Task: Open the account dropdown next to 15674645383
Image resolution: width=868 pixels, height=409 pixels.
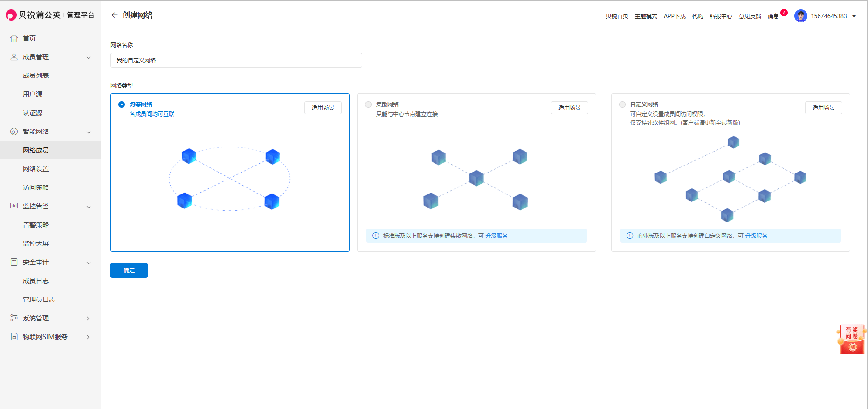Action: pos(854,16)
